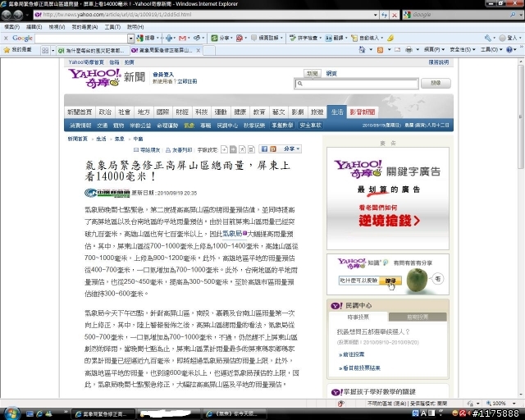Click the 氣象局 hyperlink in the article

(232, 234)
